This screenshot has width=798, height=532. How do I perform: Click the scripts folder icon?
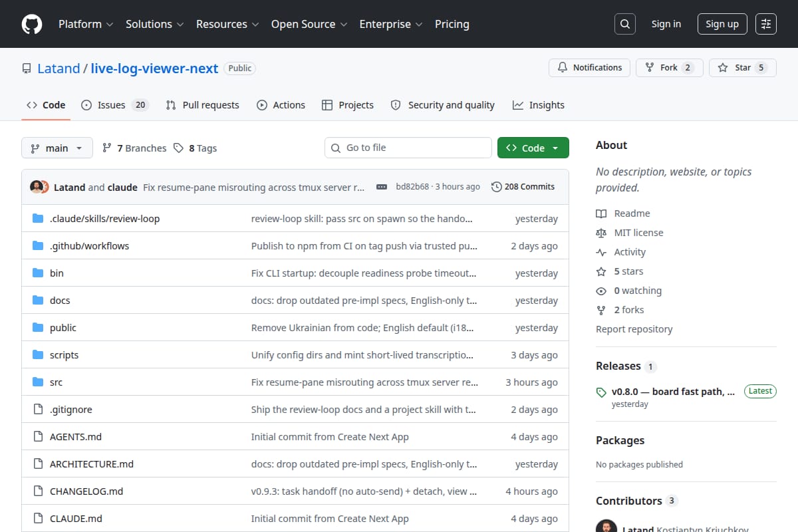(38, 355)
